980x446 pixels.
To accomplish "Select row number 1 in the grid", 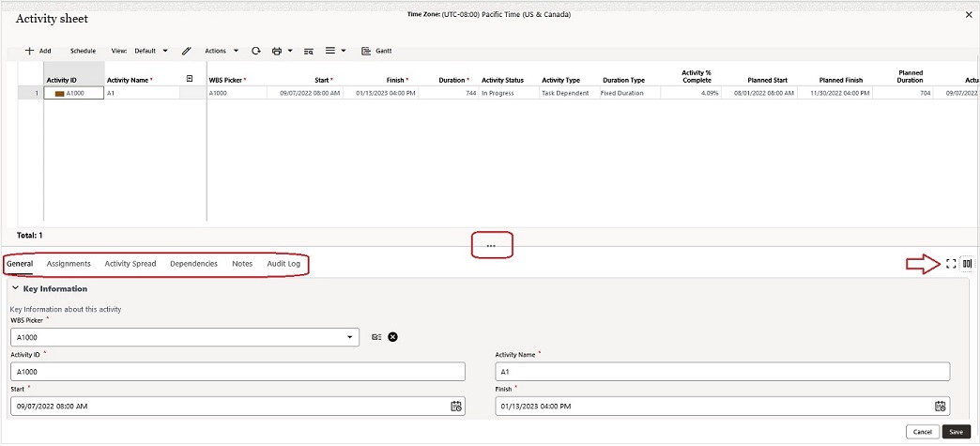I will pos(31,93).
